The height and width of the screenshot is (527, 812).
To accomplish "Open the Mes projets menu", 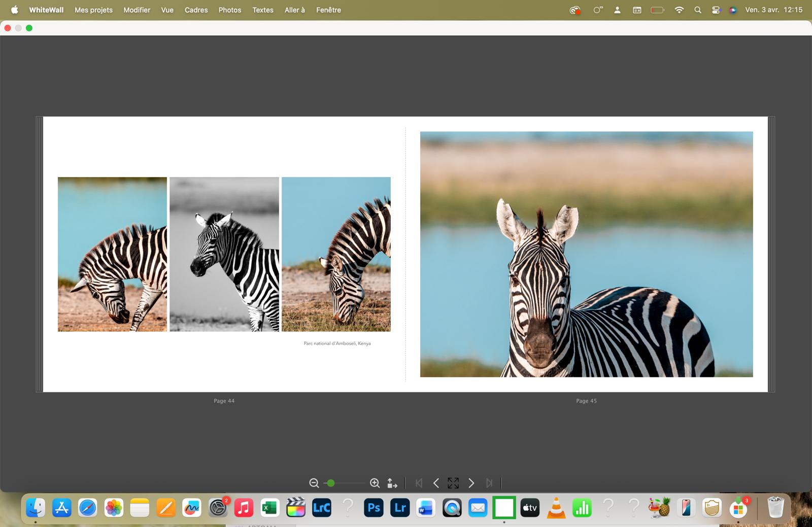I will pyautogui.click(x=93, y=10).
